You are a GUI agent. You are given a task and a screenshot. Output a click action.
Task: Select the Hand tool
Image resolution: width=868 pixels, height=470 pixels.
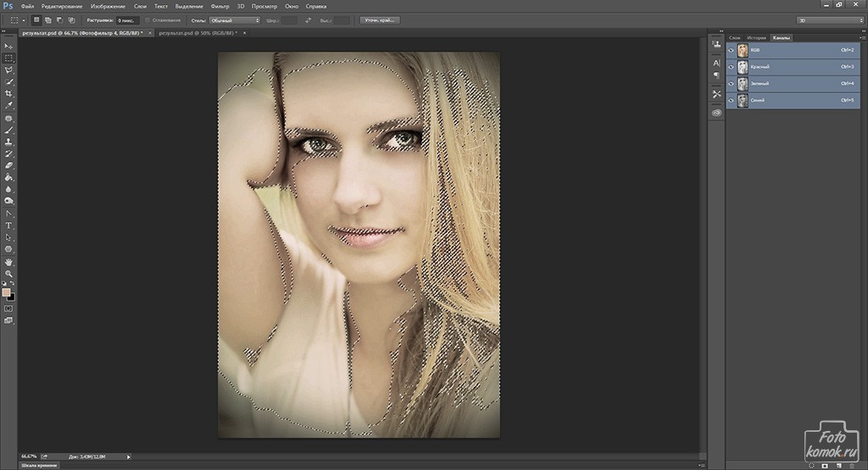8,262
